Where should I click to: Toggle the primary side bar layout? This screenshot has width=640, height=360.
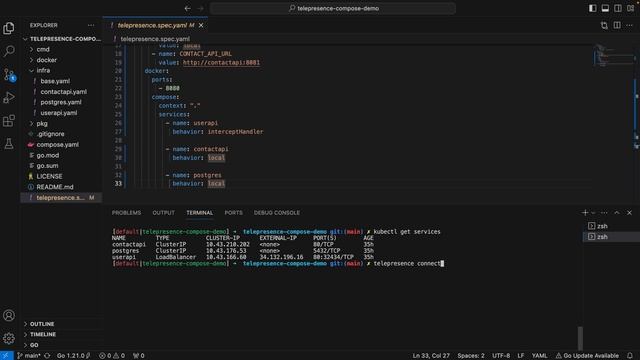[592, 8]
